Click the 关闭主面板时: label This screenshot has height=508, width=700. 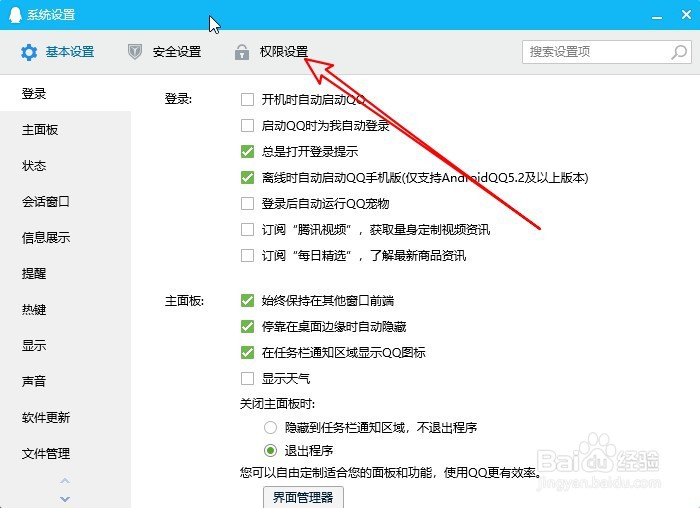point(277,404)
